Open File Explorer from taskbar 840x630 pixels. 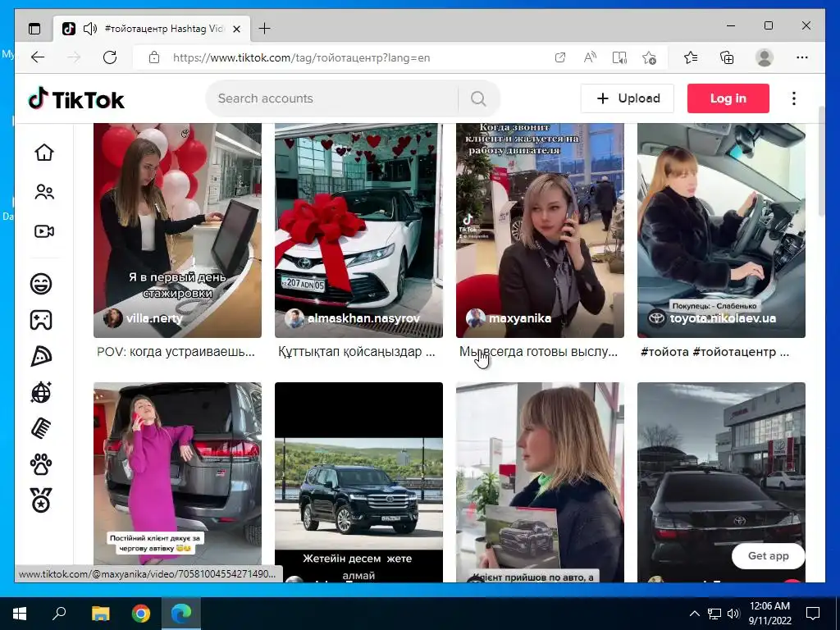tap(100, 614)
